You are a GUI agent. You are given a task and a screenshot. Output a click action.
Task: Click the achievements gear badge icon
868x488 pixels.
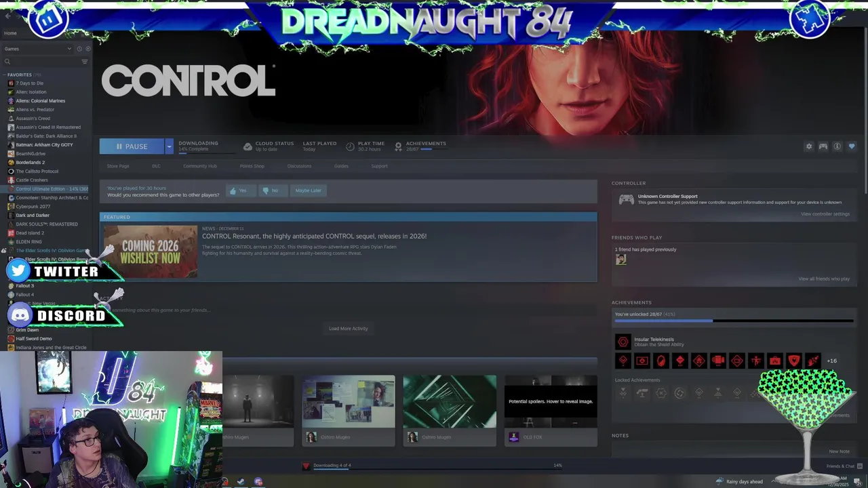coord(398,146)
